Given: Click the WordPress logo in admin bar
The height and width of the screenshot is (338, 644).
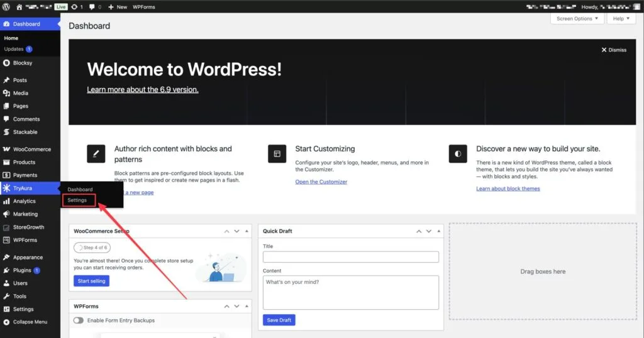Looking at the screenshot, I should point(6,6).
